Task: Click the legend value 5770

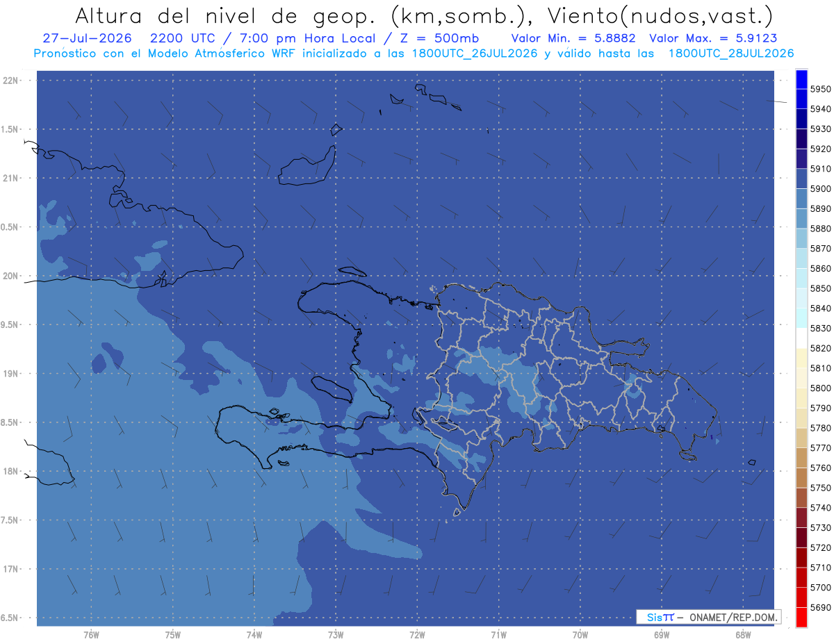Action: click(x=821, y=447)
